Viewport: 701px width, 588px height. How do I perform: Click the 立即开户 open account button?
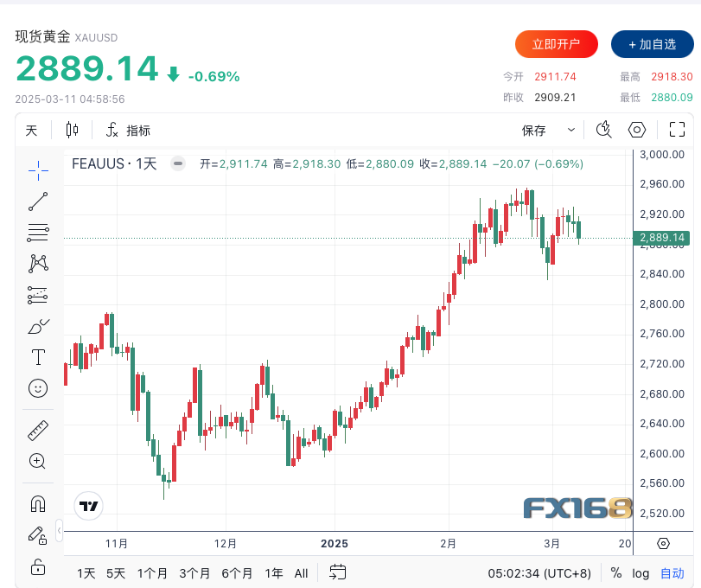[x=556, y=44]
